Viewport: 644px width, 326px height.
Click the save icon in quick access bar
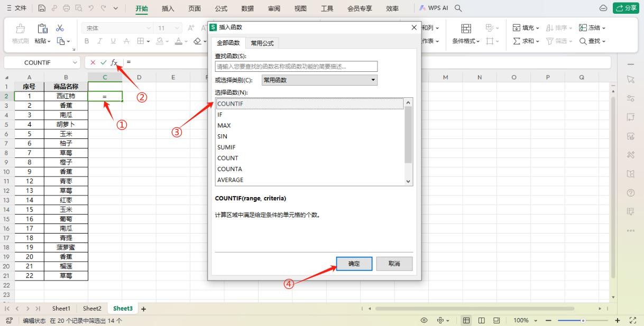pos(42,8)
